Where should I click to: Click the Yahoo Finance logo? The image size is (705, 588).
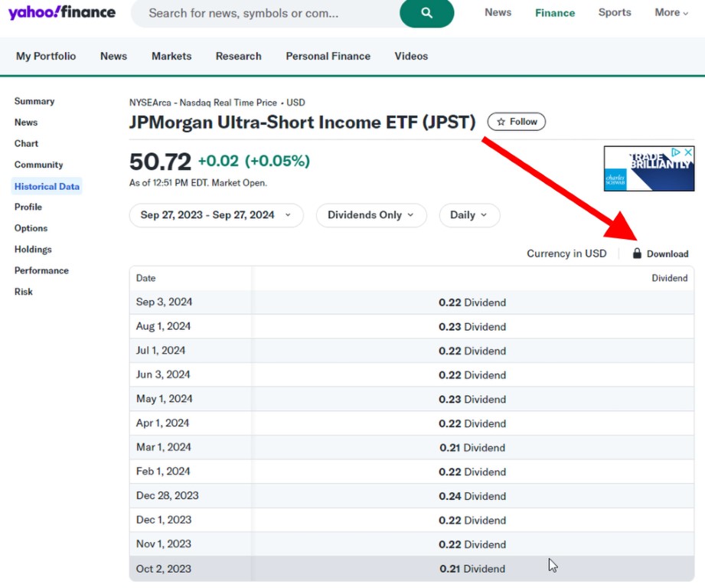pos(62,12)
